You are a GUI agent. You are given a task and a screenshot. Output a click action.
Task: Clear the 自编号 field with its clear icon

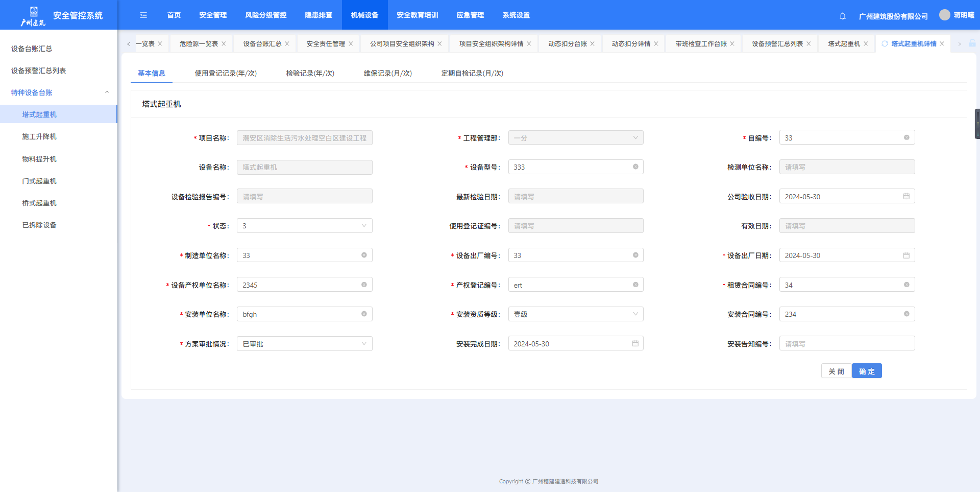(906, 137)
